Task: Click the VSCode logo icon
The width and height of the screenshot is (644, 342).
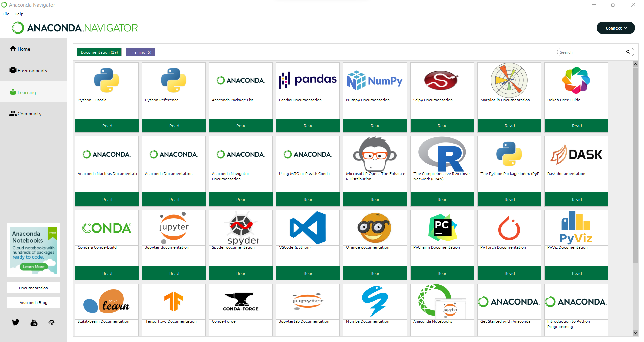Action: [308, 228]
